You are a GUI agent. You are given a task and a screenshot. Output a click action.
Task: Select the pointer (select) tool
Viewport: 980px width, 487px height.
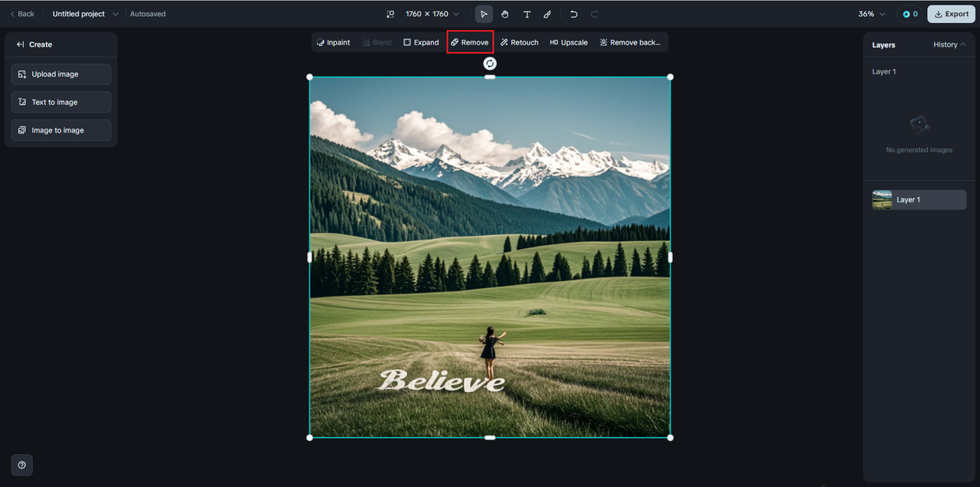point(484,14)
